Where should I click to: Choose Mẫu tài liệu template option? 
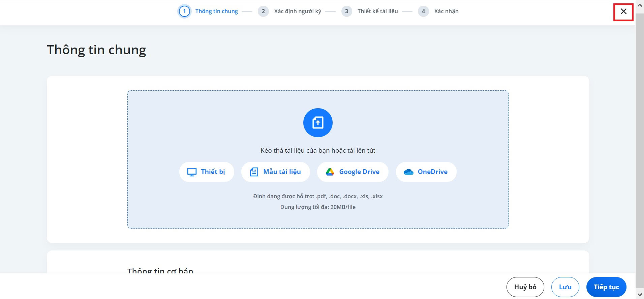276,172
